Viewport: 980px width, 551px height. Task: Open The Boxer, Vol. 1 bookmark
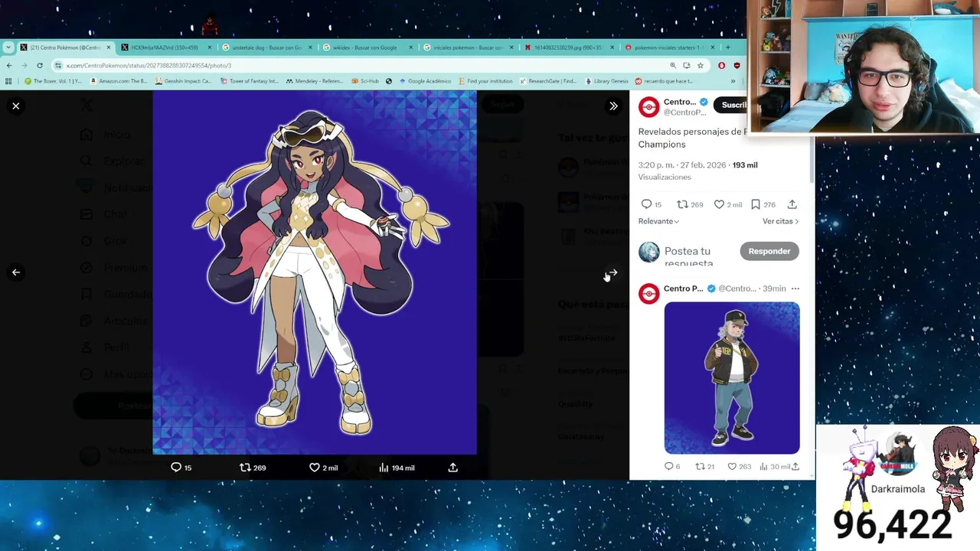(53, 81)
